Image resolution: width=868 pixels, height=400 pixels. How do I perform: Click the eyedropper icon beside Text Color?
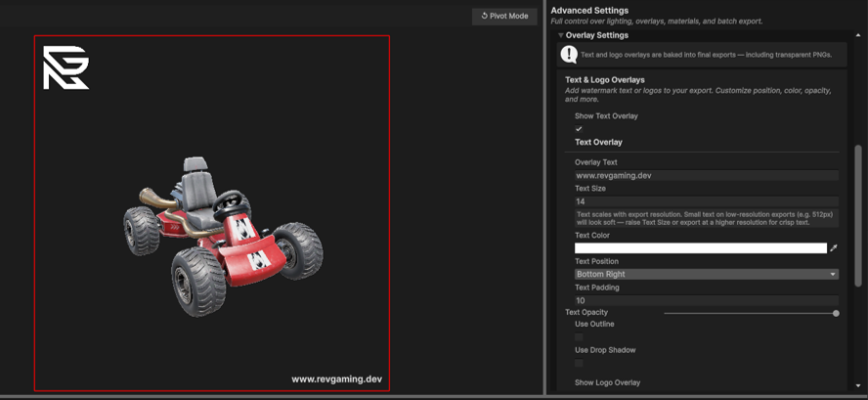click(x=833, y=248)
